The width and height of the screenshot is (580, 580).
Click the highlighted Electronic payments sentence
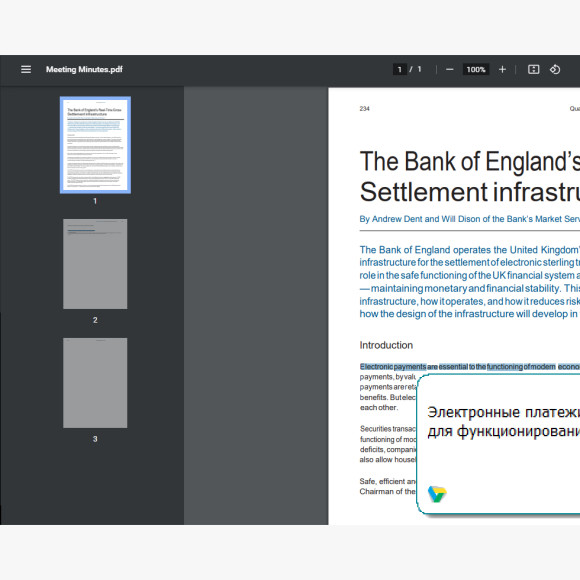(x=470, y=367)
